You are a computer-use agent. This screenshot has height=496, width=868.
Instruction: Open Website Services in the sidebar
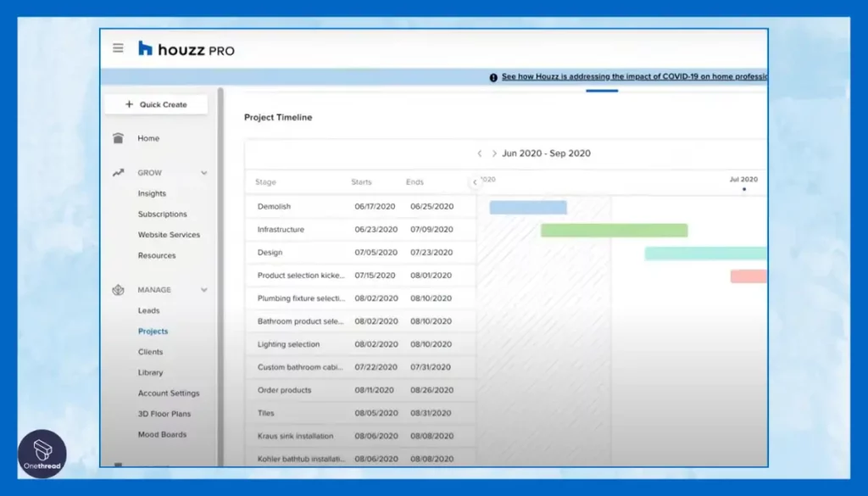pyautogui.click(x=169, y=235)
